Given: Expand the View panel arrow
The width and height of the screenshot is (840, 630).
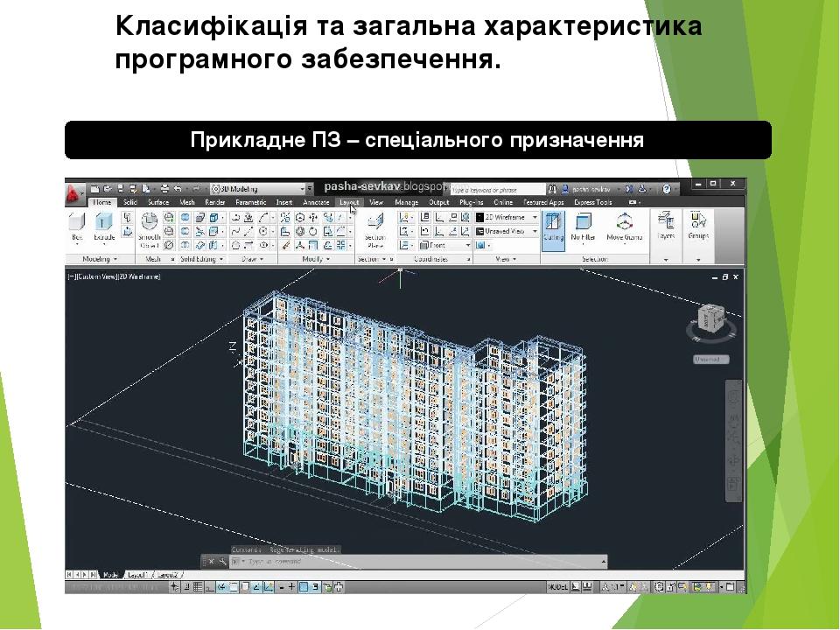Looking at the screenshot, I should [x=514, y=259].
